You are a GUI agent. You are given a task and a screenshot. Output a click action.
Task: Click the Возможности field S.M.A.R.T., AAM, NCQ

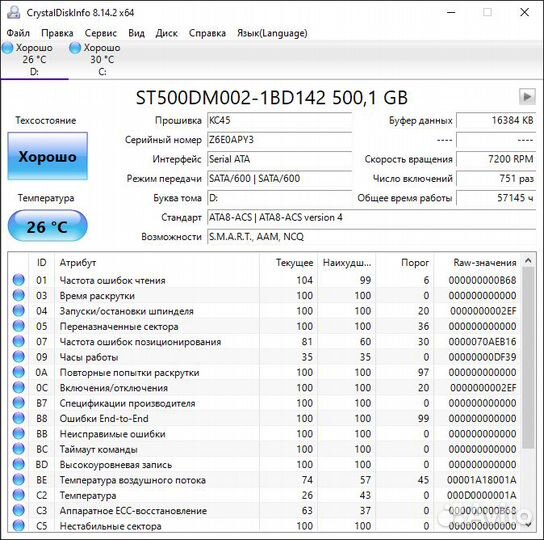pos(372,237)
